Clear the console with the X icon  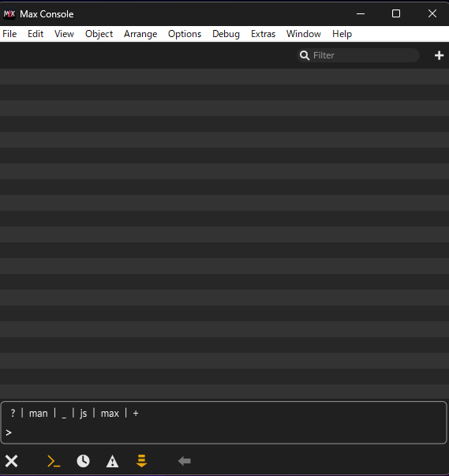pyautogui.click(x=12, y=461)
